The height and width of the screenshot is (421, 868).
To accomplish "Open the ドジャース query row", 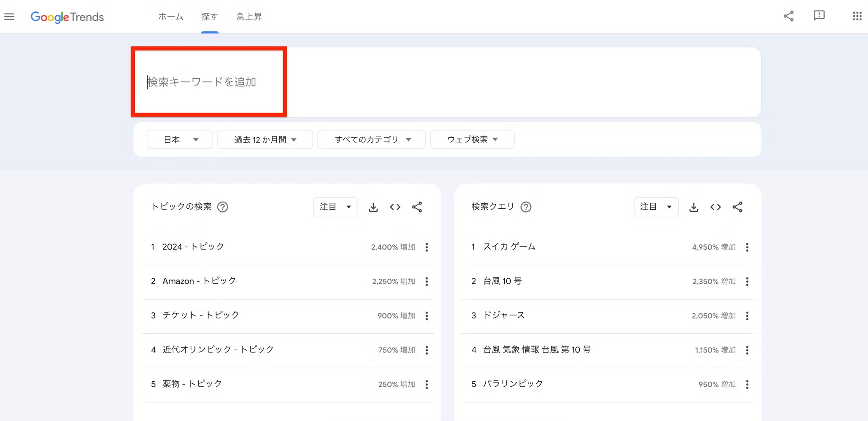I will (x=607, y=316).
